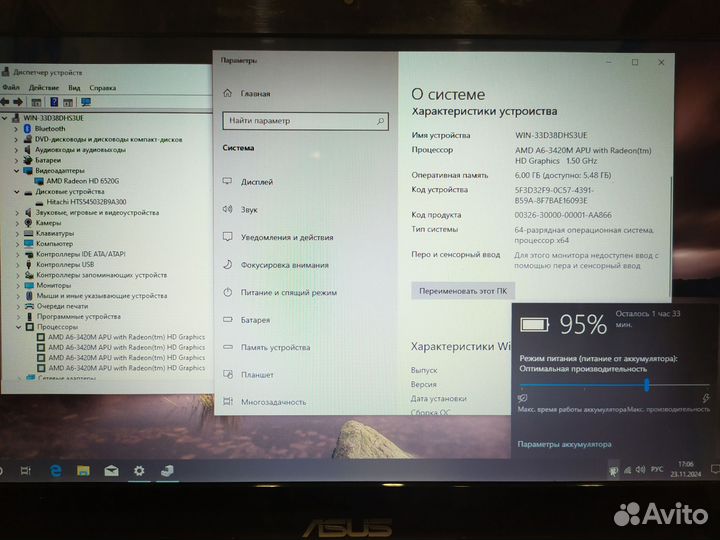Expand the Батареи node

[x=16, y=160]
